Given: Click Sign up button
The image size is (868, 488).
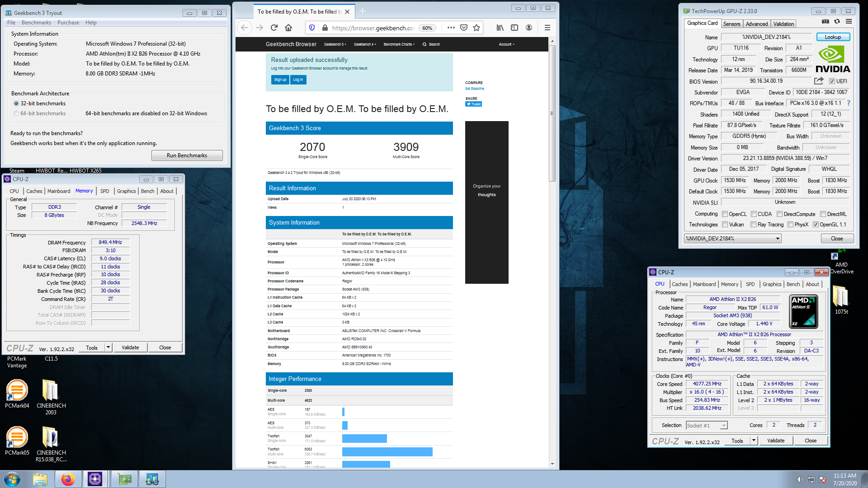Looking at the screenshot, I should point(280,80).
